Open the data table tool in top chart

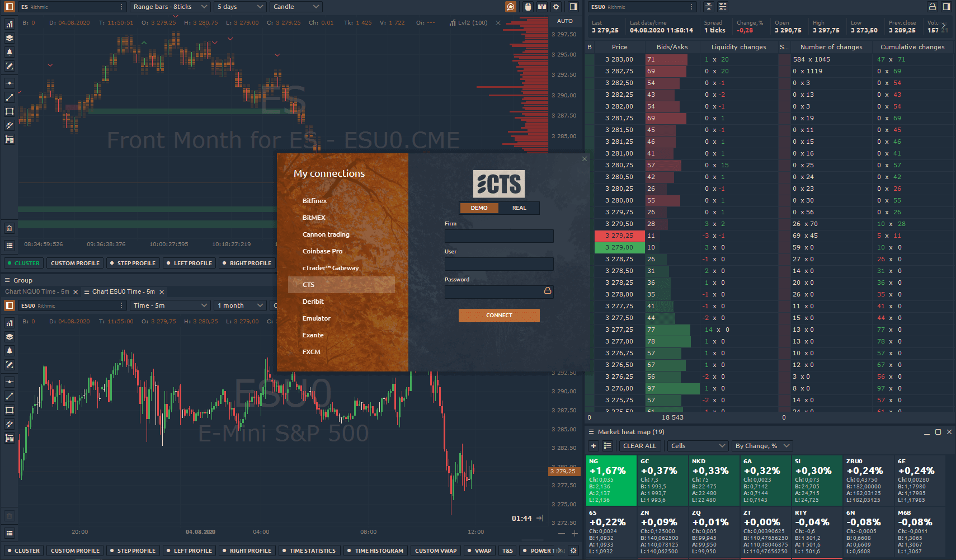click(x=10, y=139)
